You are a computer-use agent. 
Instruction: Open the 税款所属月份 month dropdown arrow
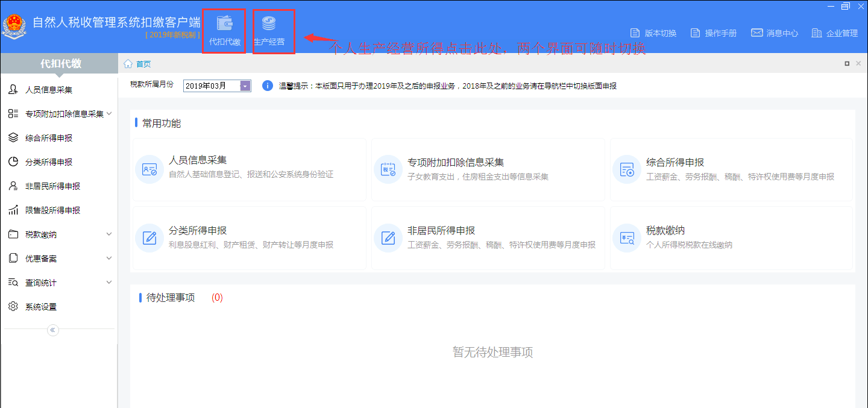[x=245, y=86]
